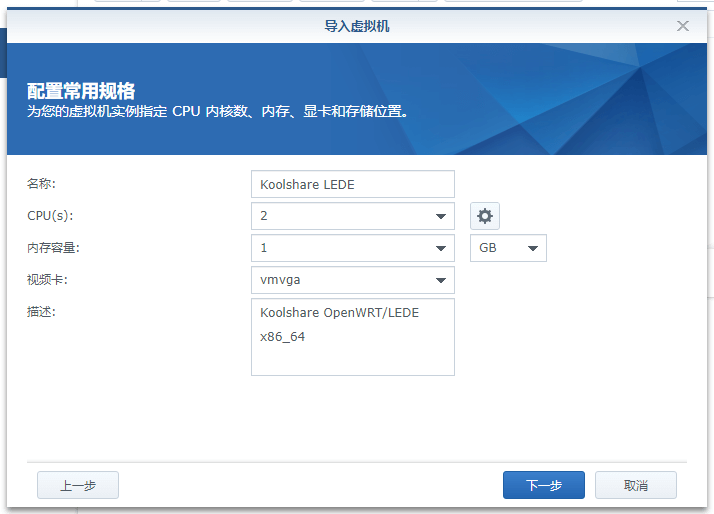Click the 导入虚拟机 dialog title
The width and height of the screenshot is (714, 514).
point(357,26)
